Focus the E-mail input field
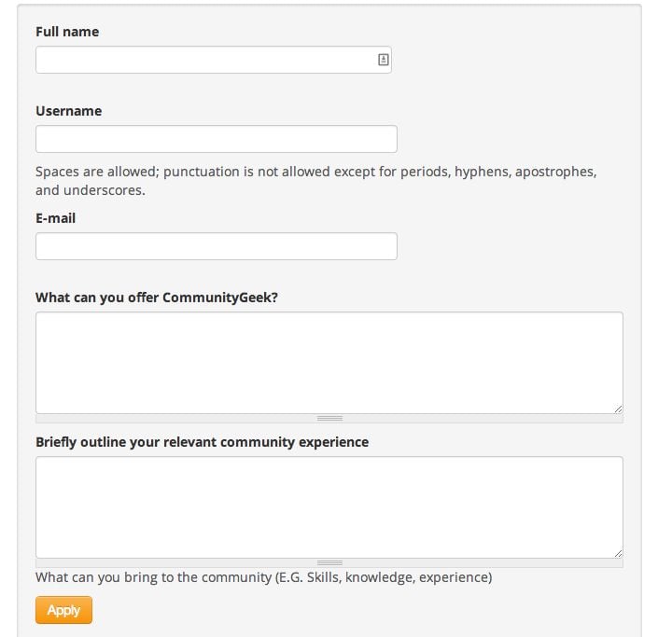This screenshot has width=672, height=637. [x=217, y=246]
